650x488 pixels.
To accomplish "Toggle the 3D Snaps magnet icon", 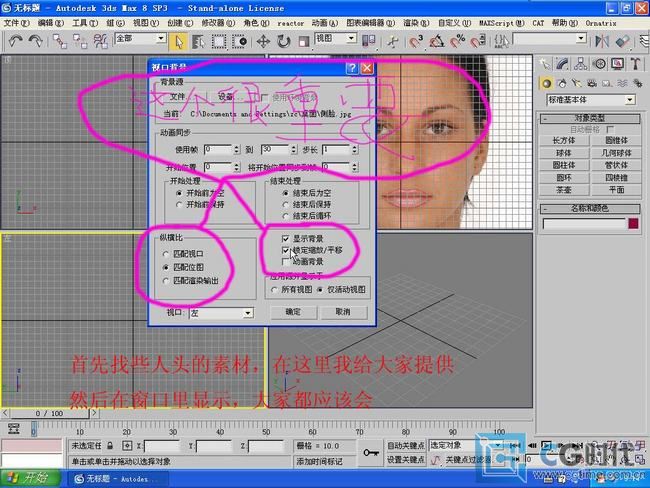I will click(415, 41).
